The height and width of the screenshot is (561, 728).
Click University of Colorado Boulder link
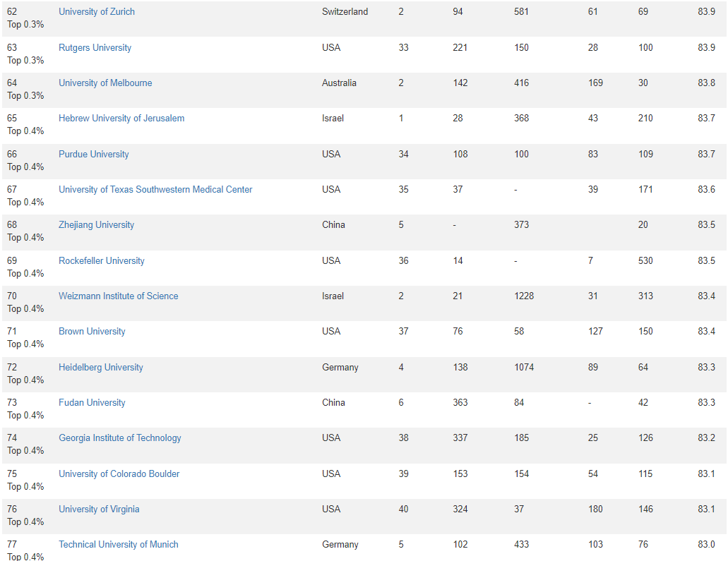[x=119, y=474]
